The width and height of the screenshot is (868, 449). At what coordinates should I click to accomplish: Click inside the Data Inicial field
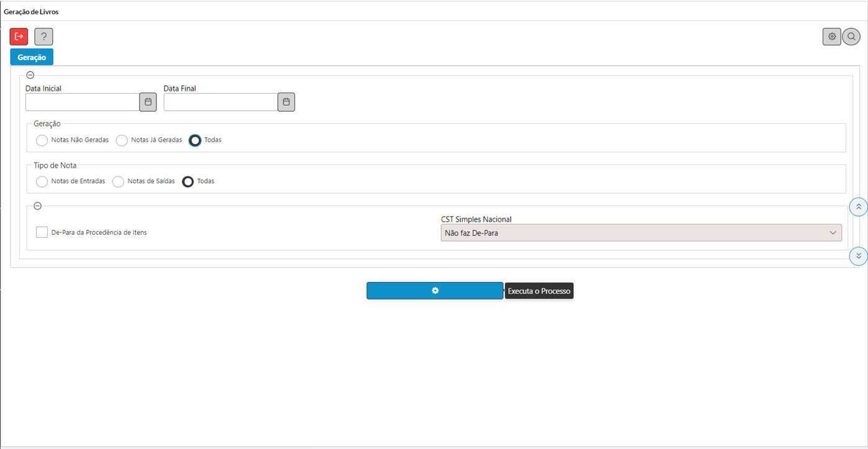83,102
